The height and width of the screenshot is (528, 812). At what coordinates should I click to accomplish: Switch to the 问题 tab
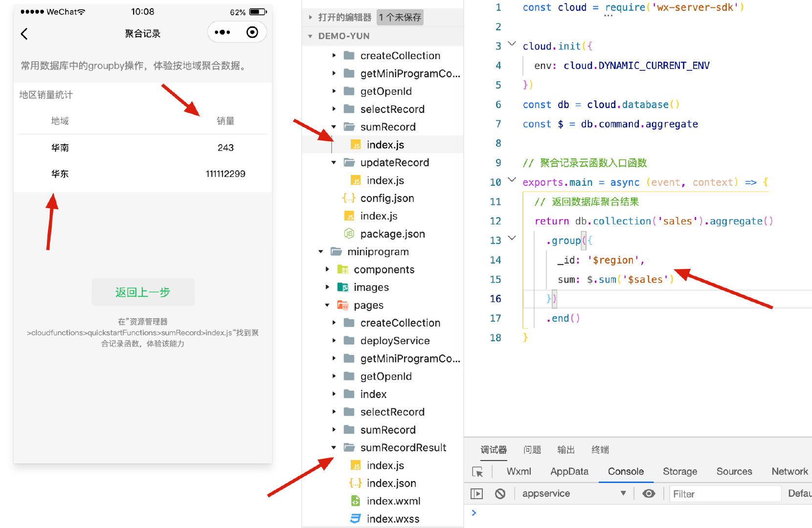532,450
